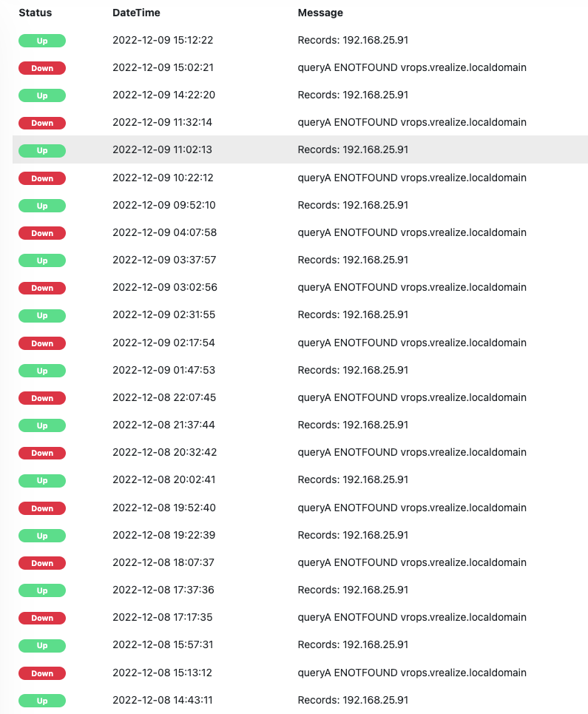
Task: Click the Down badge at 2022-12-08 15:13:12
Action: 42,673
